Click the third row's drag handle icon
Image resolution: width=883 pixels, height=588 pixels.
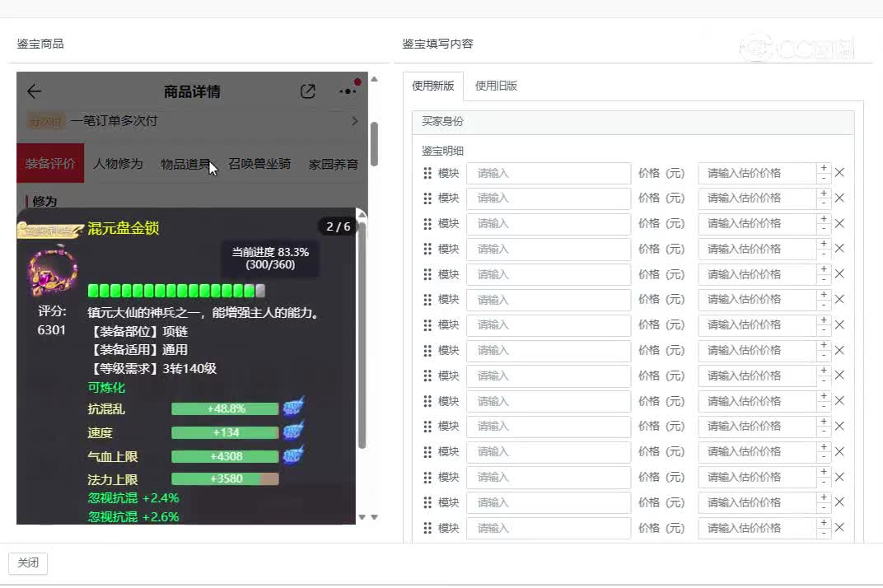click(x=427, y=224)
